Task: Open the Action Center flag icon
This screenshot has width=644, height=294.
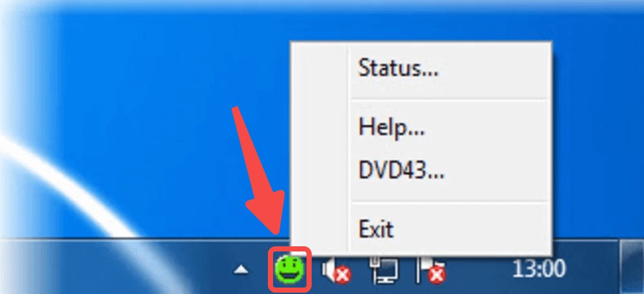Action: click(x=431, y=269)
